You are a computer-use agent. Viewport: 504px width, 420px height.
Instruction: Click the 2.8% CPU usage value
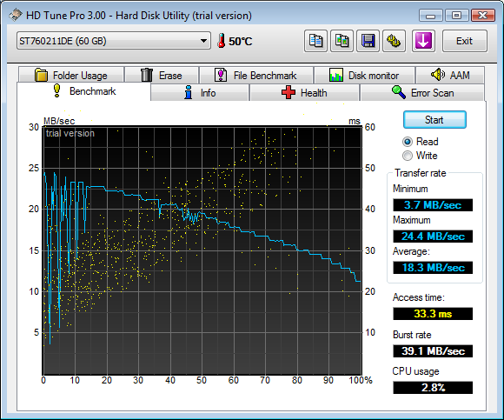point(433,388)
